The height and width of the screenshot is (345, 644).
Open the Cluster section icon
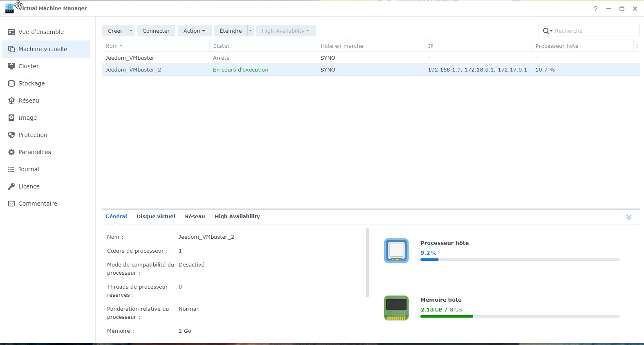[11, 66]
